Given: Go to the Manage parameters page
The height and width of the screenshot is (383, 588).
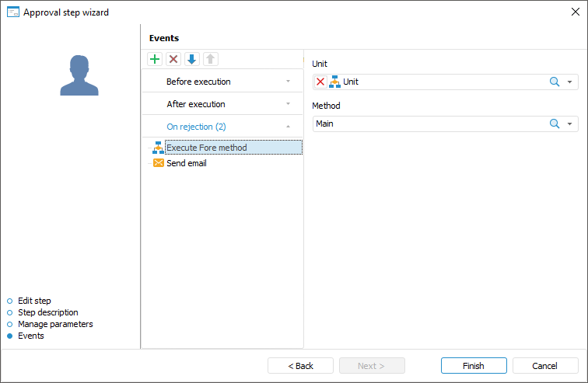Looking at the screenshot, I should pyautogui.click(x=54, y=324).
